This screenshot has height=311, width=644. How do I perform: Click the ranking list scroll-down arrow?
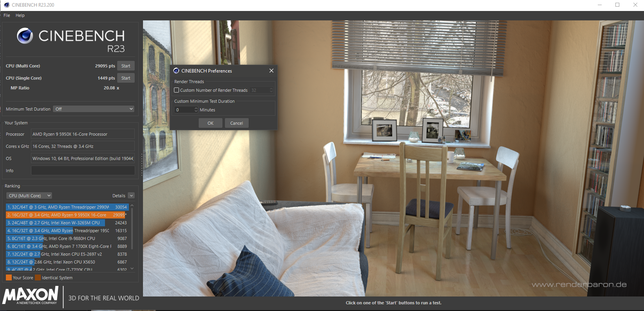132,269
